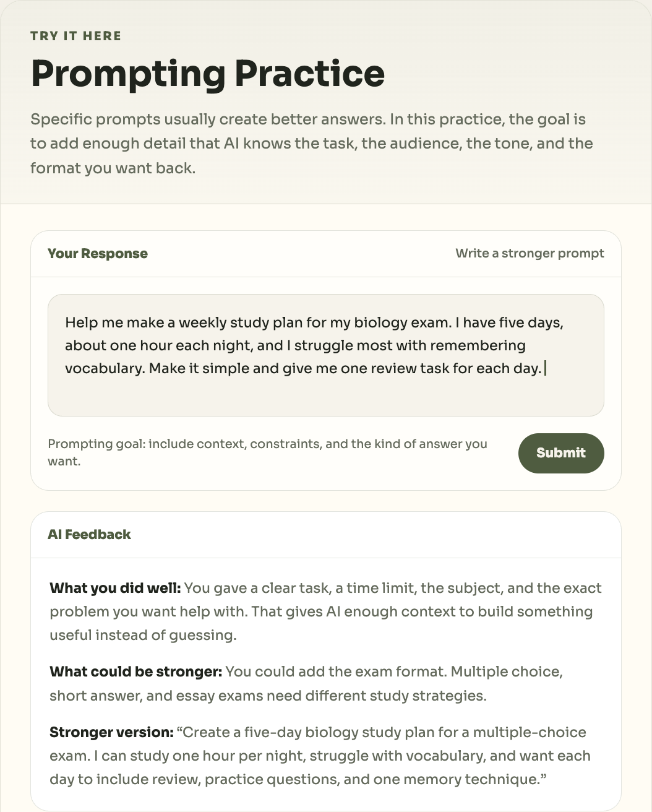Click the words Help me in the text box

pos(88,322)
